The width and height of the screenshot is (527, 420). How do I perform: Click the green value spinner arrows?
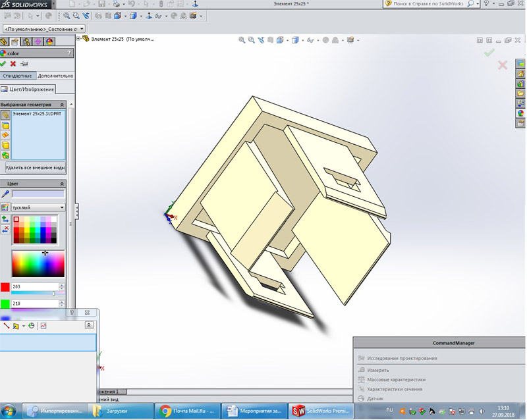coord(61,303)
